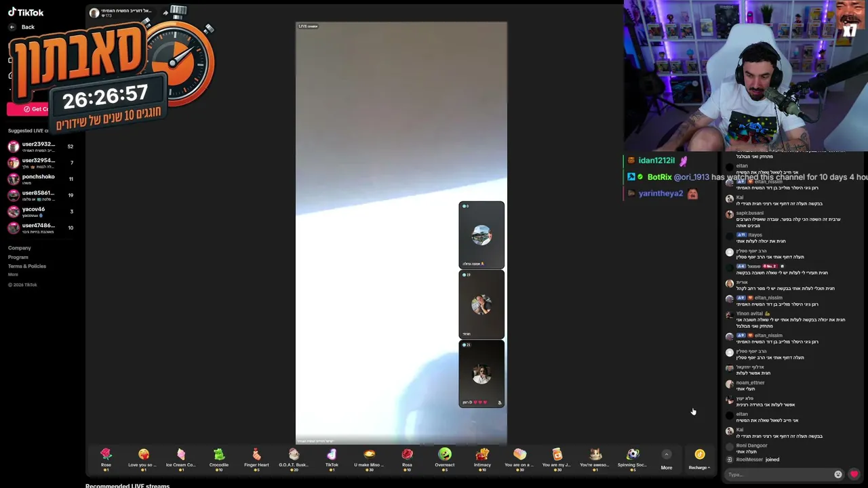868x488 pixels.
Task: Send the Ice Cream Cone gift
Action: coord(181,459)
